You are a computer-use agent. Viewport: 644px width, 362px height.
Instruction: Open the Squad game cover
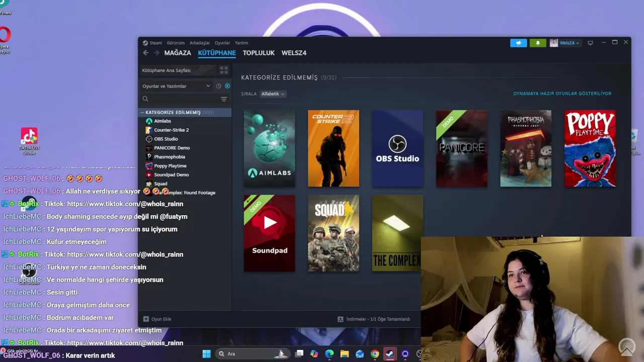click(334, 233)
